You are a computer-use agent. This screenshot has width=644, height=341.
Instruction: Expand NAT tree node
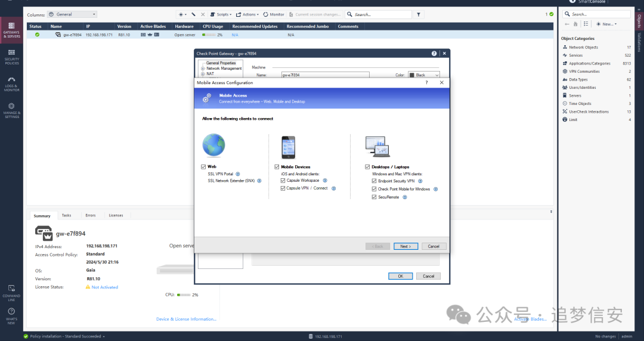203,74
